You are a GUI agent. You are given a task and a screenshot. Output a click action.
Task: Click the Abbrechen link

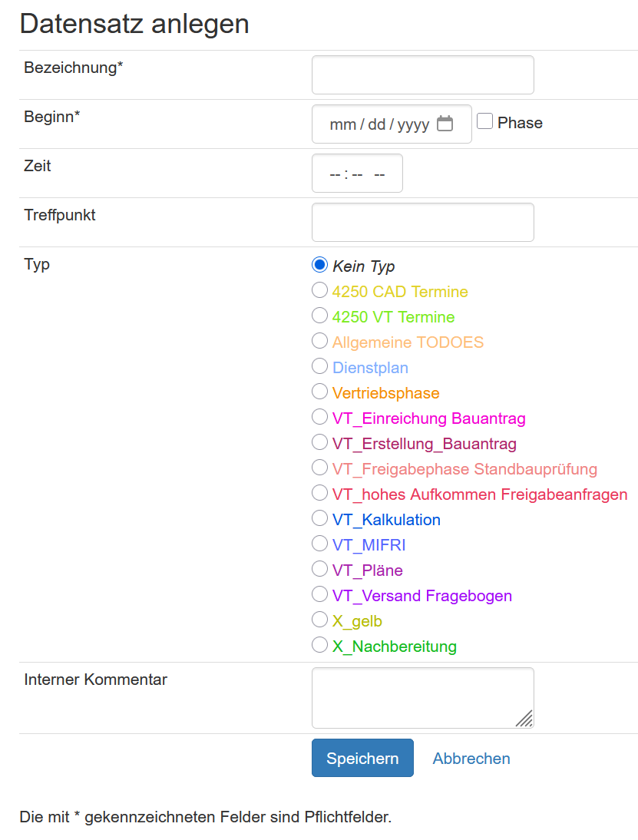tap(471, 758)
